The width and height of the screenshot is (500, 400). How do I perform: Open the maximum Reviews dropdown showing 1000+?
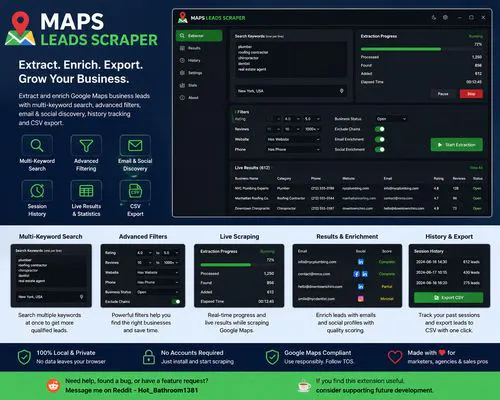(312, 129)
